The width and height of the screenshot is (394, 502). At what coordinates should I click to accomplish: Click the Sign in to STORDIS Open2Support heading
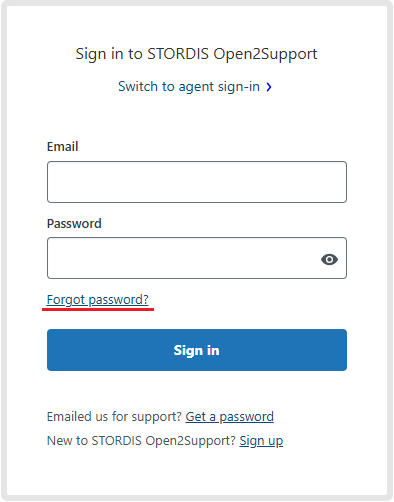pos(196,54)
